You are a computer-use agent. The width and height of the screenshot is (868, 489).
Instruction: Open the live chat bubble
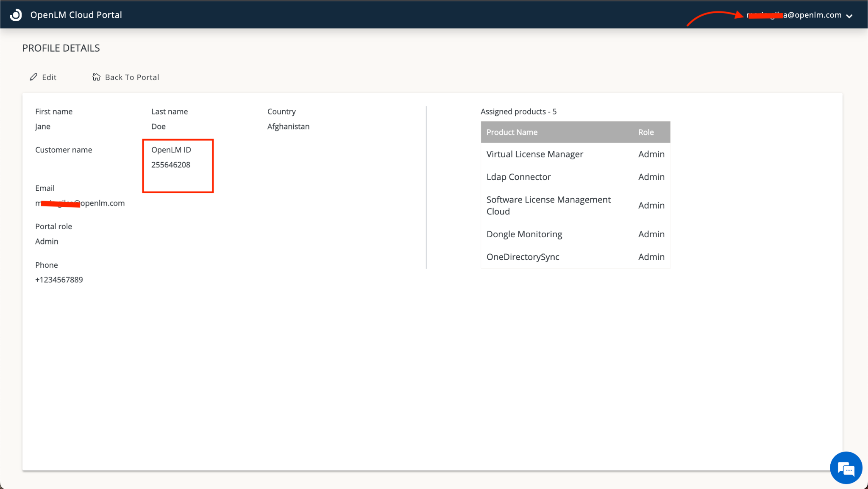tap(846, 468)
